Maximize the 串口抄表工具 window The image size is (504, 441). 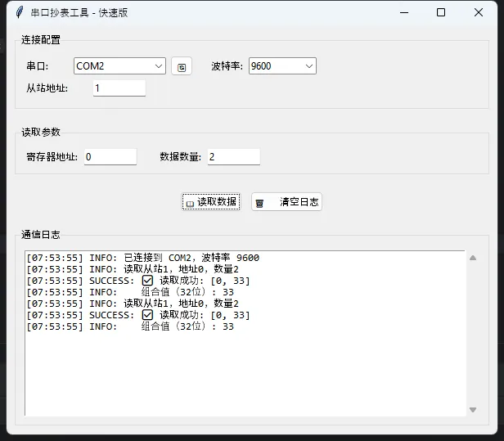tap(441, 12)
